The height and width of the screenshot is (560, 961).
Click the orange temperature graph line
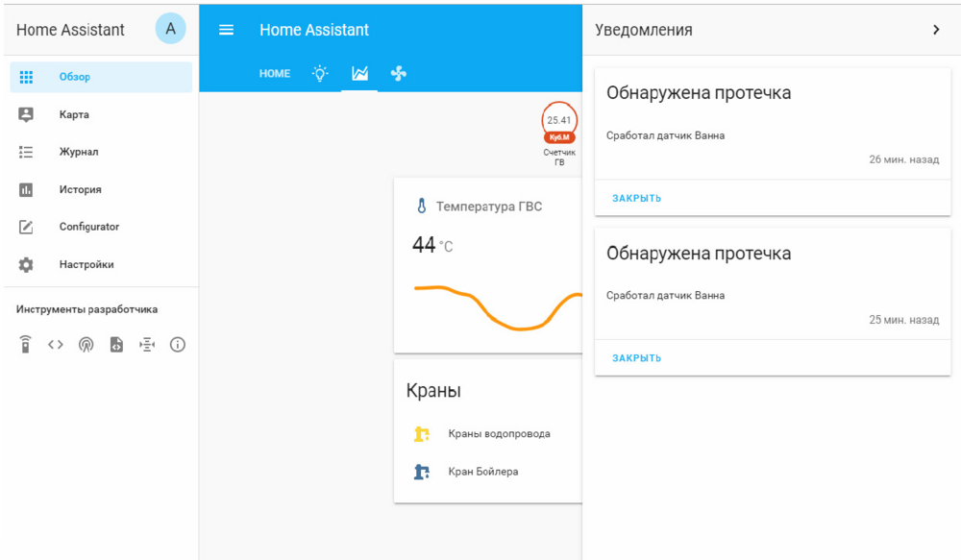coord(498,308)
